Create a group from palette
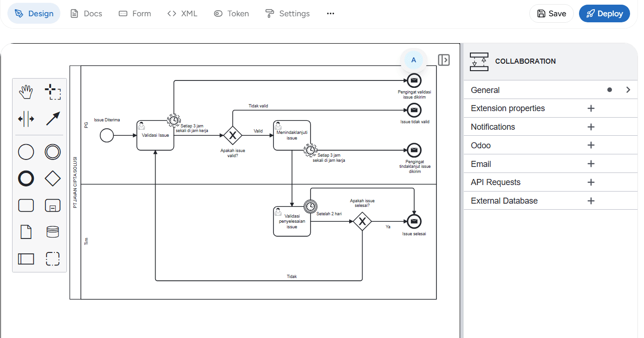 (x=53, y=258)
